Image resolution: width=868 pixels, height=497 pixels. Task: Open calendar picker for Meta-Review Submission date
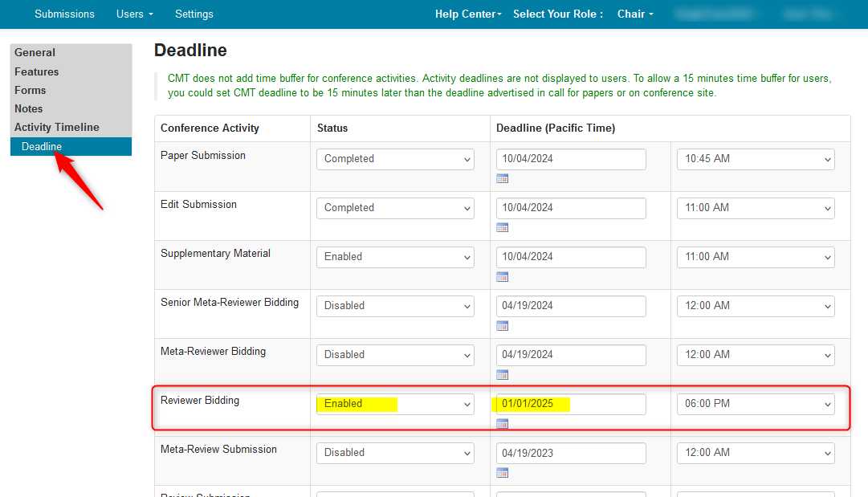click(502, 473)
